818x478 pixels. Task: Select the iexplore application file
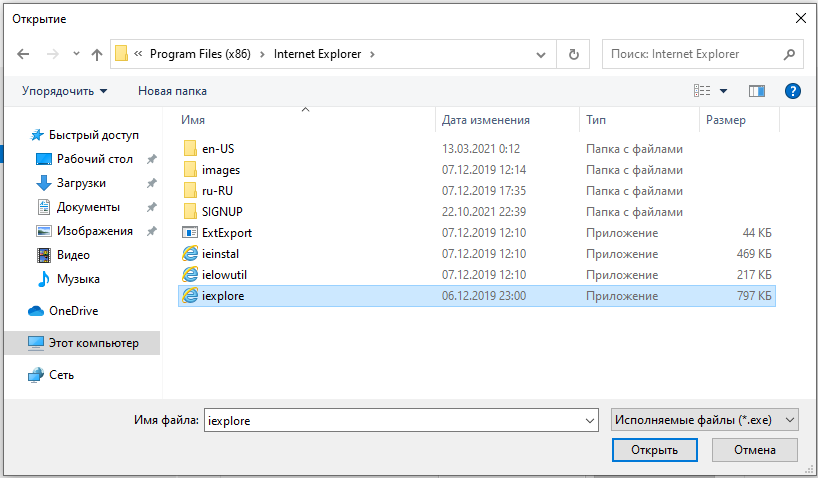click(x=477, y=296)
